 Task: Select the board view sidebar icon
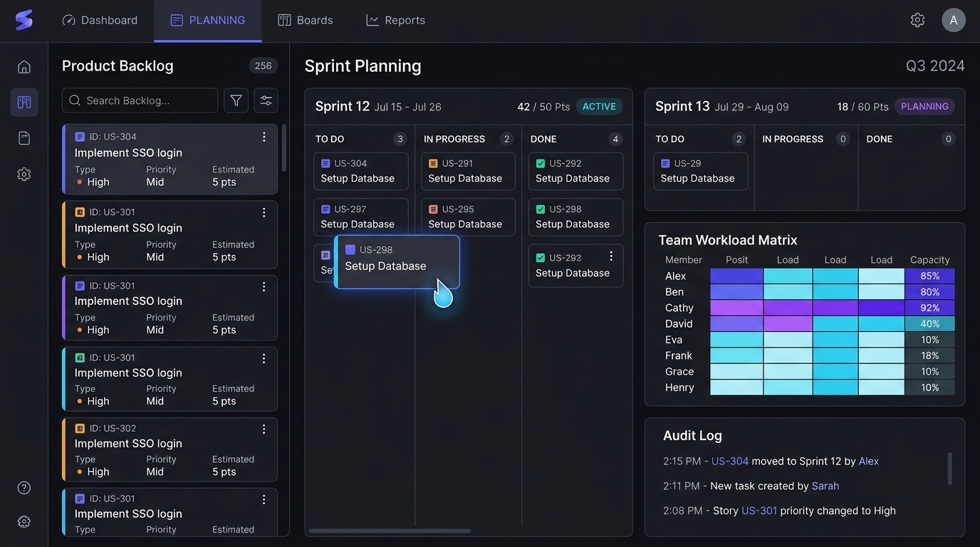pos(24,103)
